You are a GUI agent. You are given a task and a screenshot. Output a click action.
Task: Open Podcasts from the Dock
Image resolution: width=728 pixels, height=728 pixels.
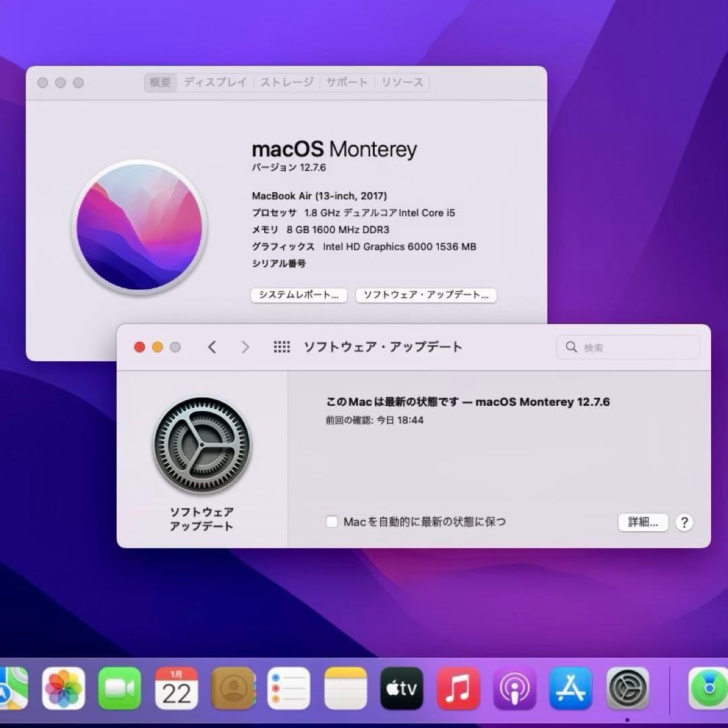[514, 688]
